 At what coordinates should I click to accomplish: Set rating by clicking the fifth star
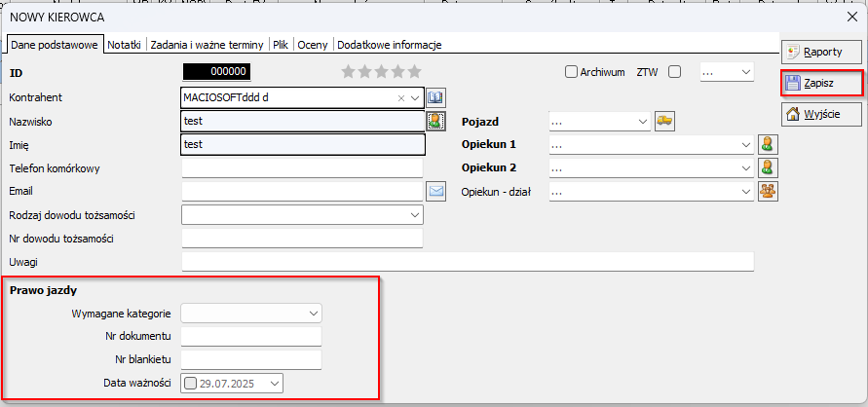coord(414,71)
